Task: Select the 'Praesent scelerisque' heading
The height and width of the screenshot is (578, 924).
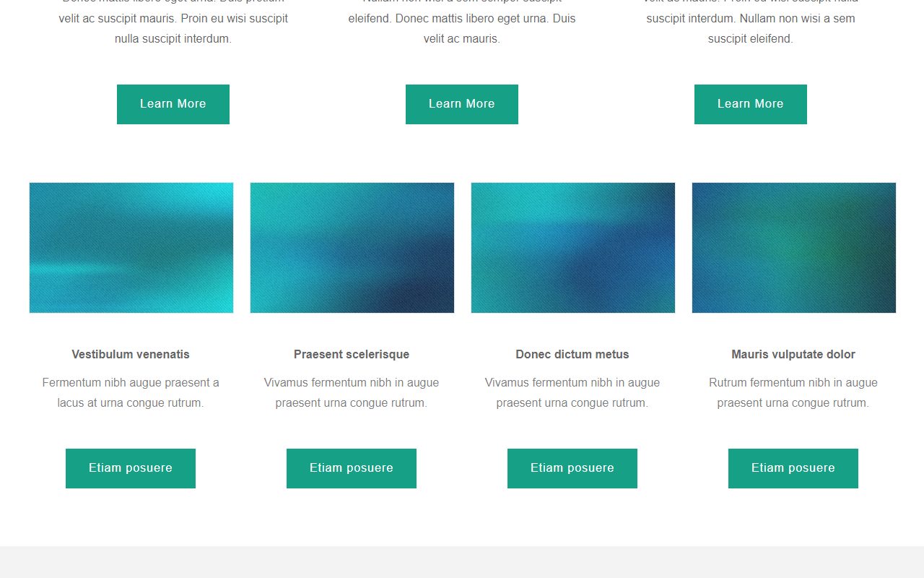Action: [x=352, y=354]
